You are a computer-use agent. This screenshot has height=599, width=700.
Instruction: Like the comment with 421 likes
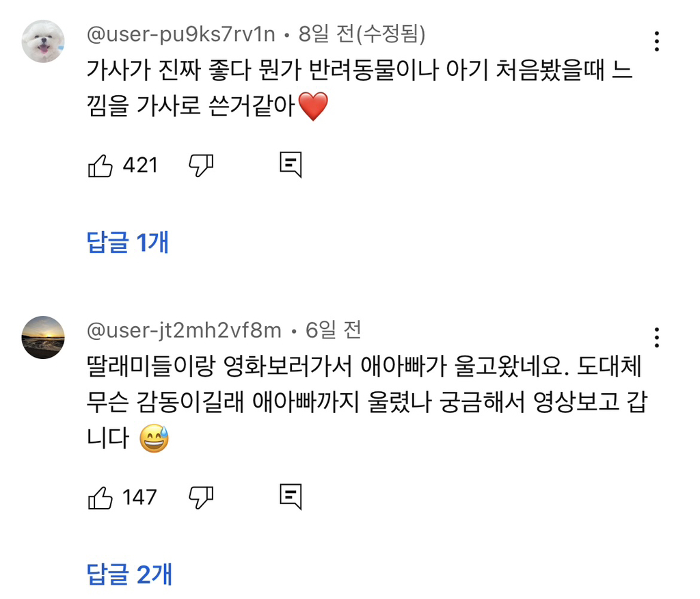[x=100, y=165]
